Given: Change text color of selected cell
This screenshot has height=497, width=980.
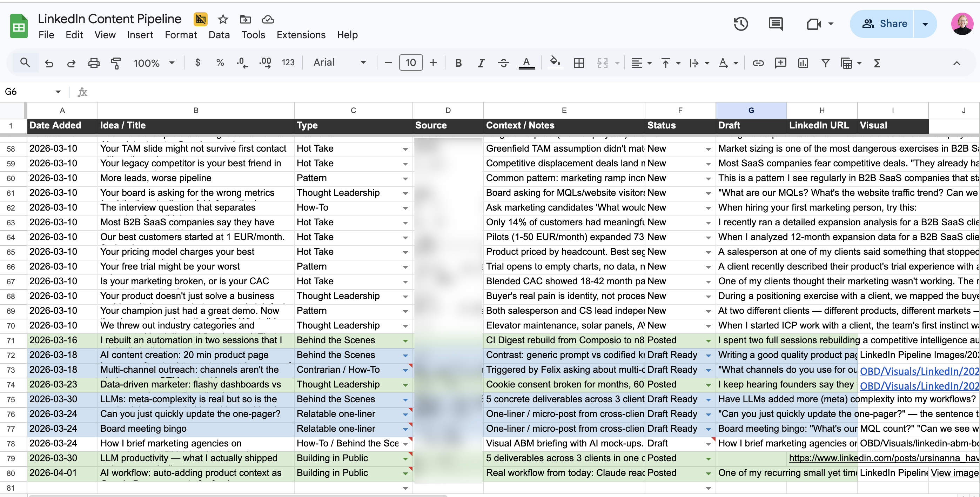Looking at the screenshot, I should [526, 63].
